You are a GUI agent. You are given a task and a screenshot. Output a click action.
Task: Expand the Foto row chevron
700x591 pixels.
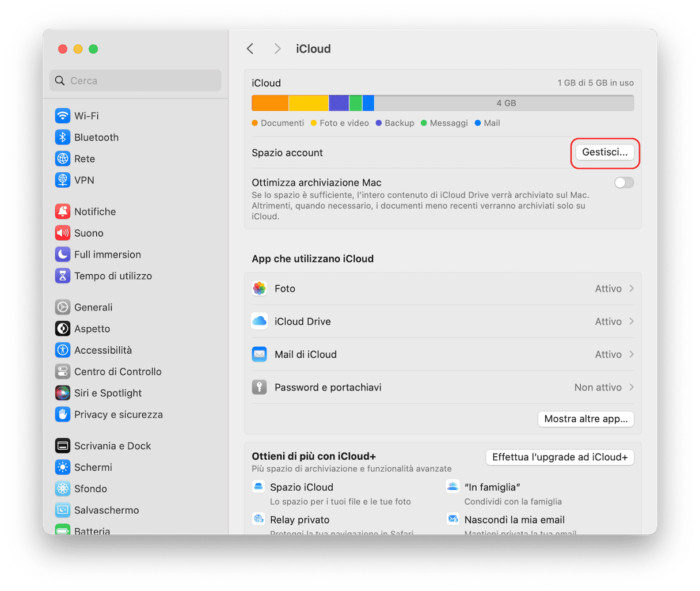(x=631, y=289)
